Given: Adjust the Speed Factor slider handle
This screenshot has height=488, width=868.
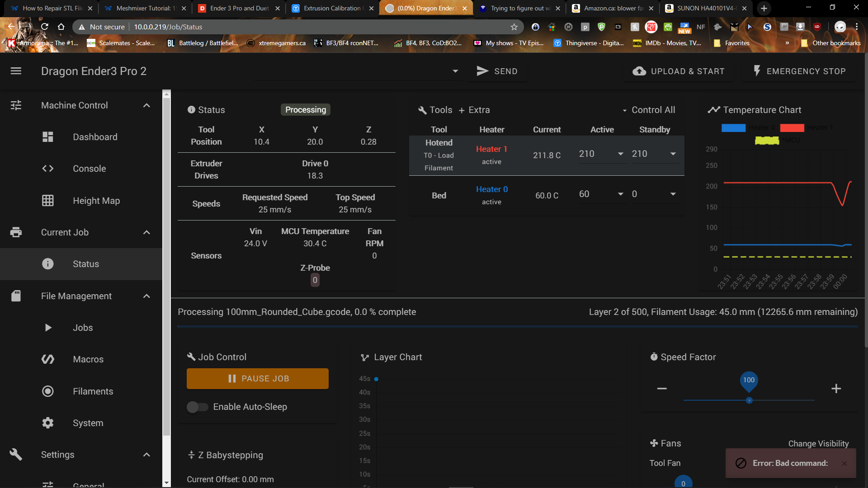Looking at the screenshot, I should 749,400.
